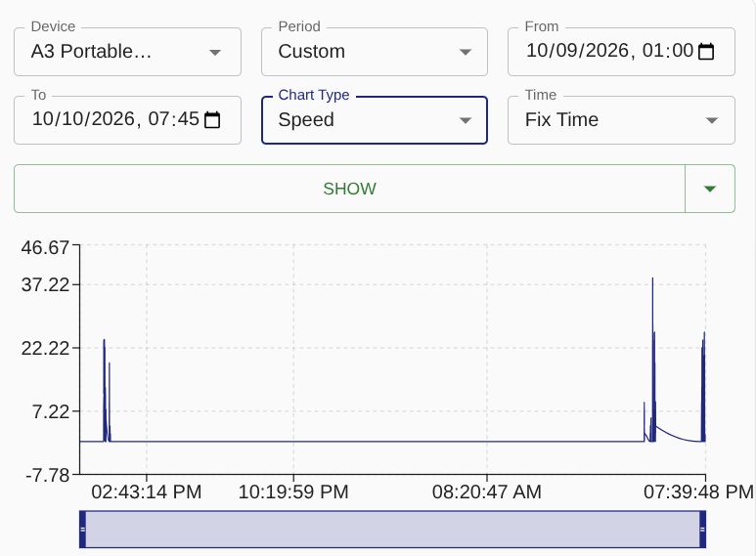756x556 pixels.
Task: Click the middle of the chart range brush
Action: click(392, 529)
